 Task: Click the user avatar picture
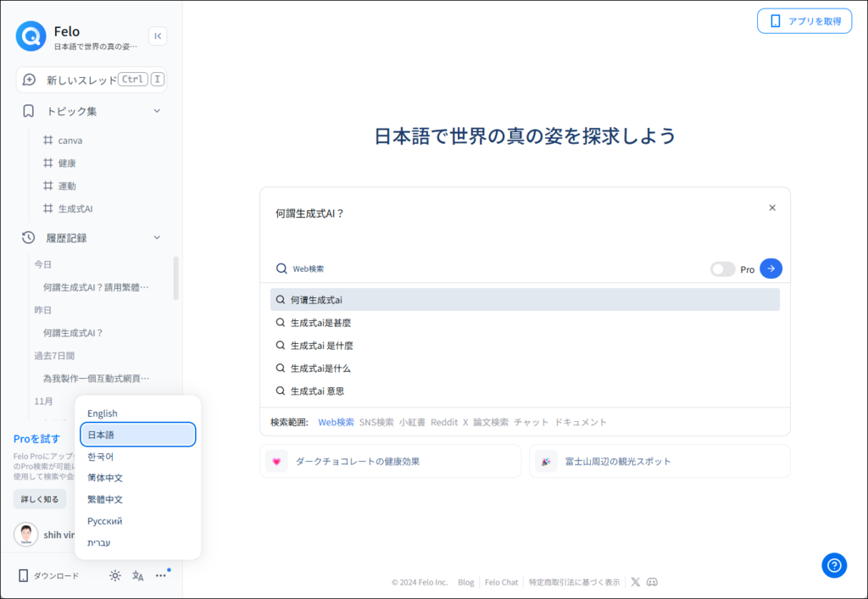tap(26, 535)
